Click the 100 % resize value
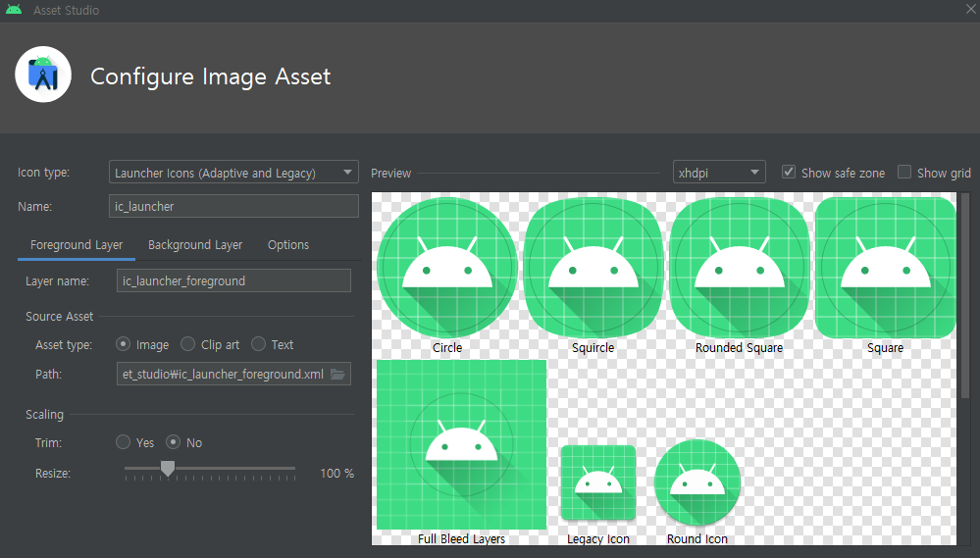Screen dimensions: 980x558 [336, 474]
